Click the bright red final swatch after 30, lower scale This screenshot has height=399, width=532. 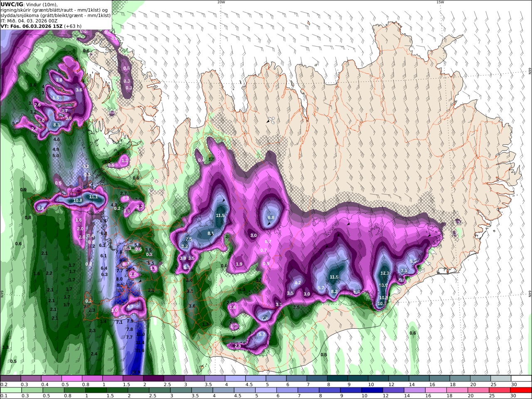click(x=522, y=390)
